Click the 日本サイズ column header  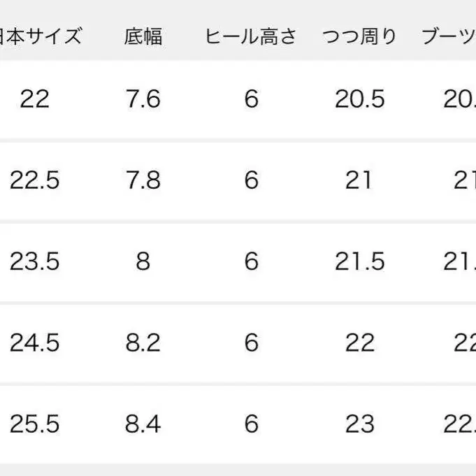click(x=41, y=36)
